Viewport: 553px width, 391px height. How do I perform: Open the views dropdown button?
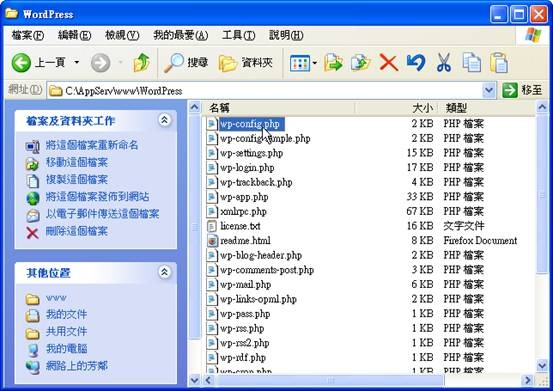[x=303, y=63]
